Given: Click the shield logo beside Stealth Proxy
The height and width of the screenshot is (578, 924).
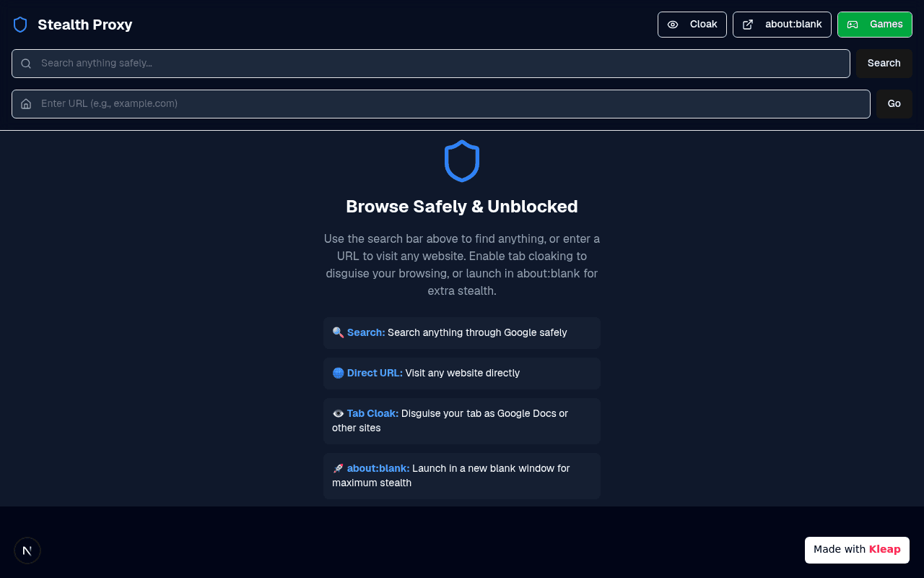Looking at the screenshot, I should tap(20, 25).
